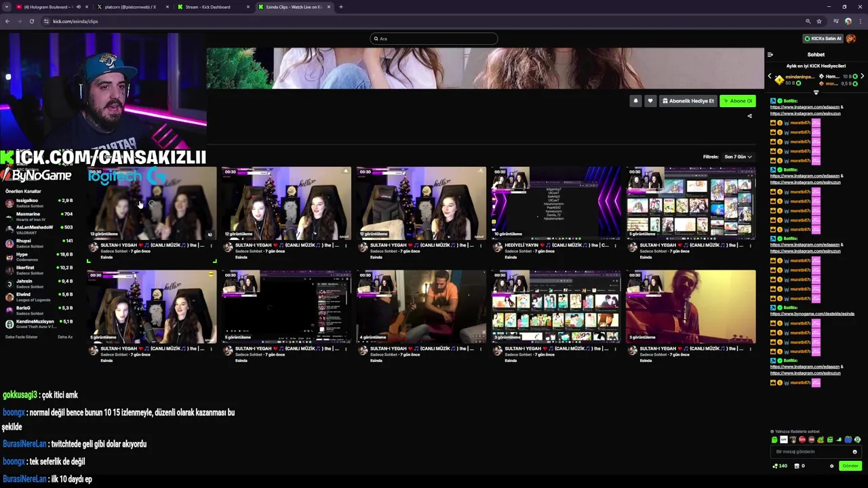Click the Abone Ol button
The image size is (868, 488).
pyautogui.click(x=738, y=101)
